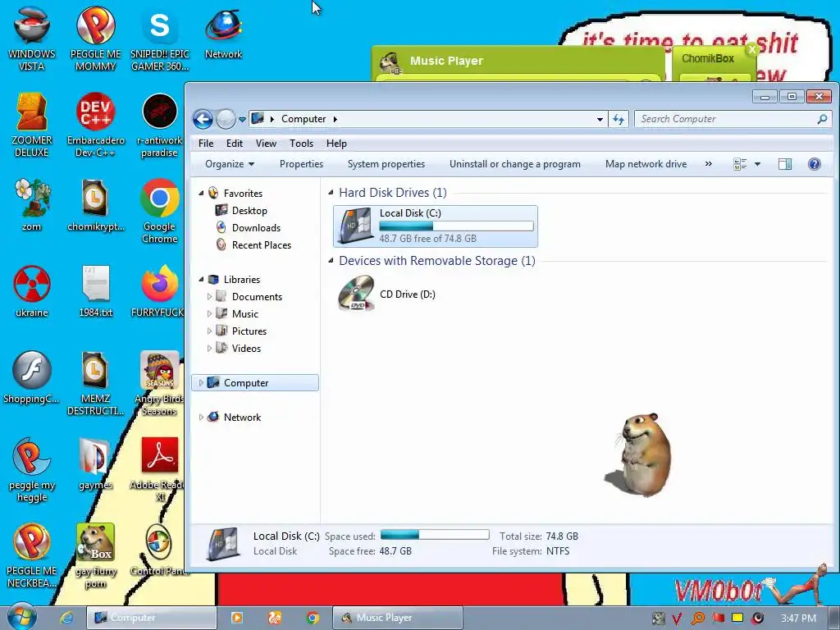Collapse the Libraries tree group
This screenshot has height=630, width=840.
click(x=202, y=279)
